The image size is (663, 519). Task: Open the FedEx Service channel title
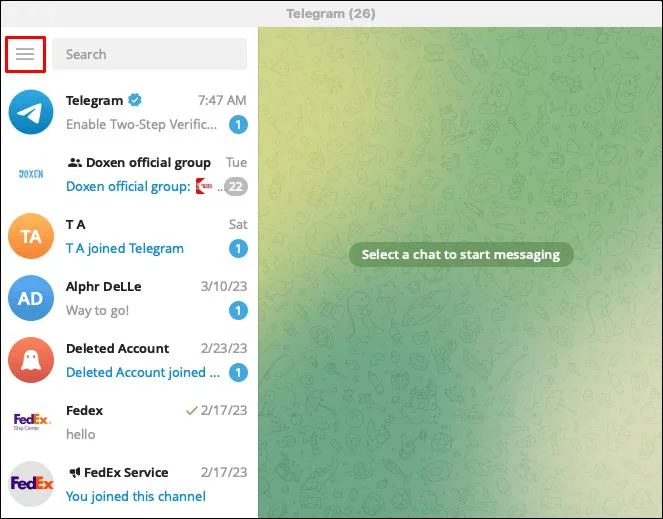tap(126, 472)
